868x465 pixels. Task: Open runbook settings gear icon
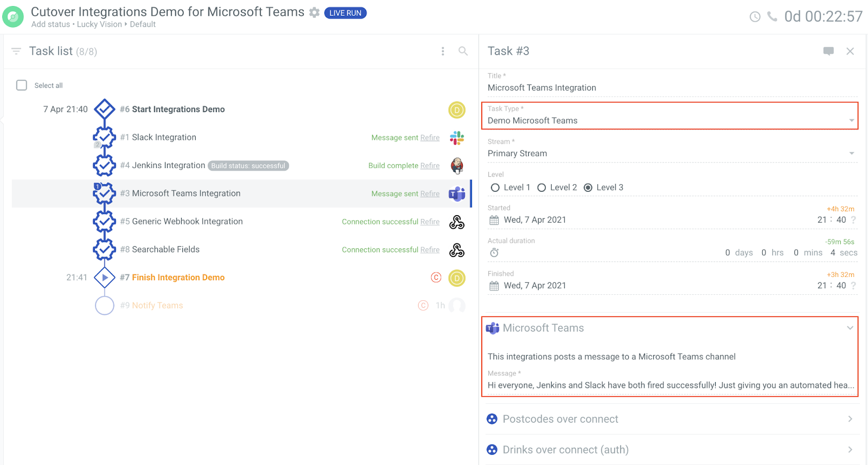(x=314, y=12)
